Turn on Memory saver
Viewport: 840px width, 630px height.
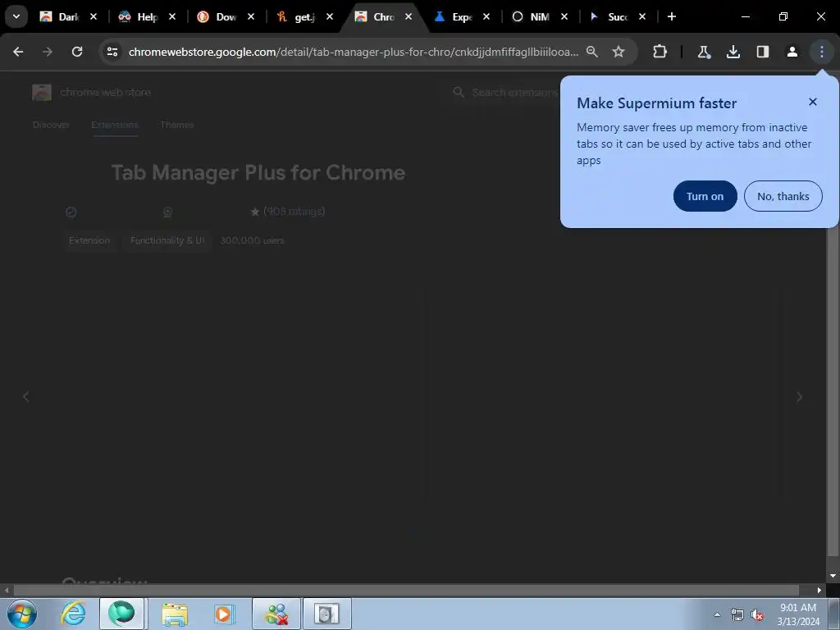(x=705, y=196)
